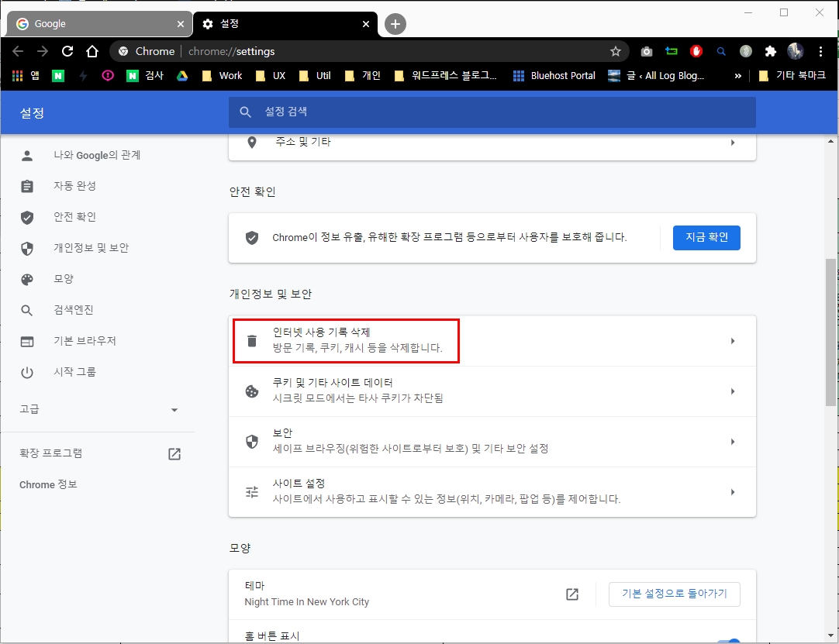
Task: Reload the page with refresh icon
Action: pos(67,51)
